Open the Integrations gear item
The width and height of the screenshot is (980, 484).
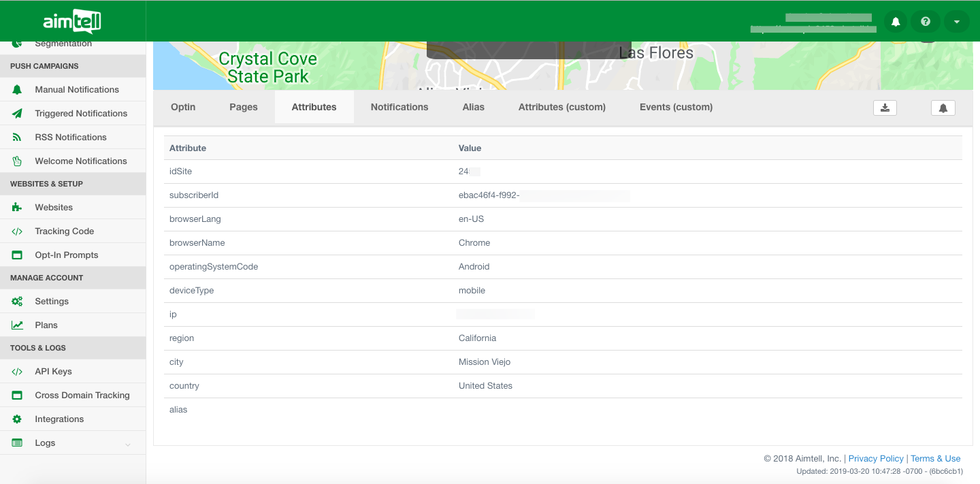59,419
